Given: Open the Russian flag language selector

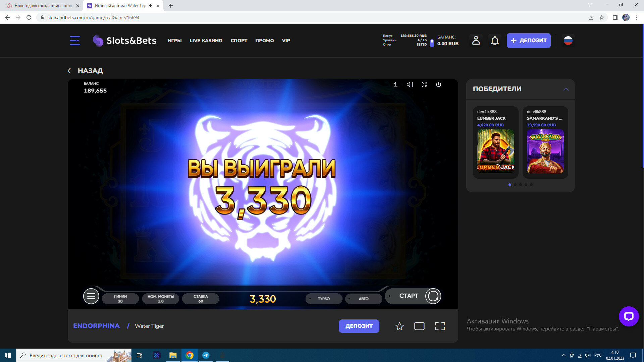Looking at the screenshot, I should pyautogui.click(x=568, y=41).
